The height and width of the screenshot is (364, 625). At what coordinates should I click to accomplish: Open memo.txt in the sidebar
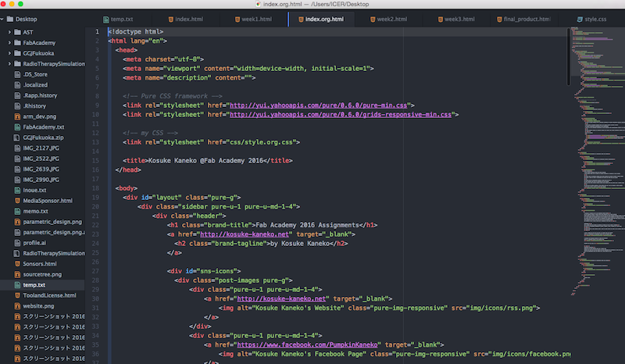[x=35, y=212]
